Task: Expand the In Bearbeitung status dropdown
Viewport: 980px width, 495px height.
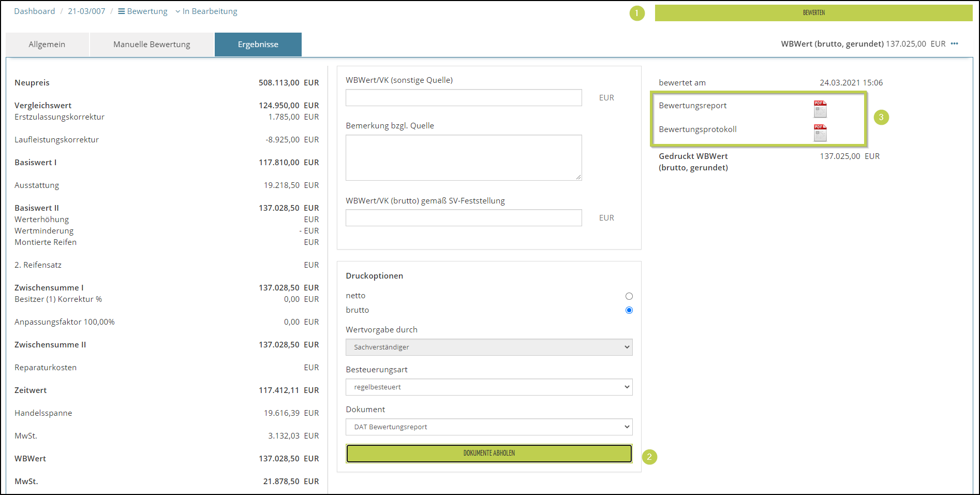Action: pyautogui.click(x=206, y=11)
